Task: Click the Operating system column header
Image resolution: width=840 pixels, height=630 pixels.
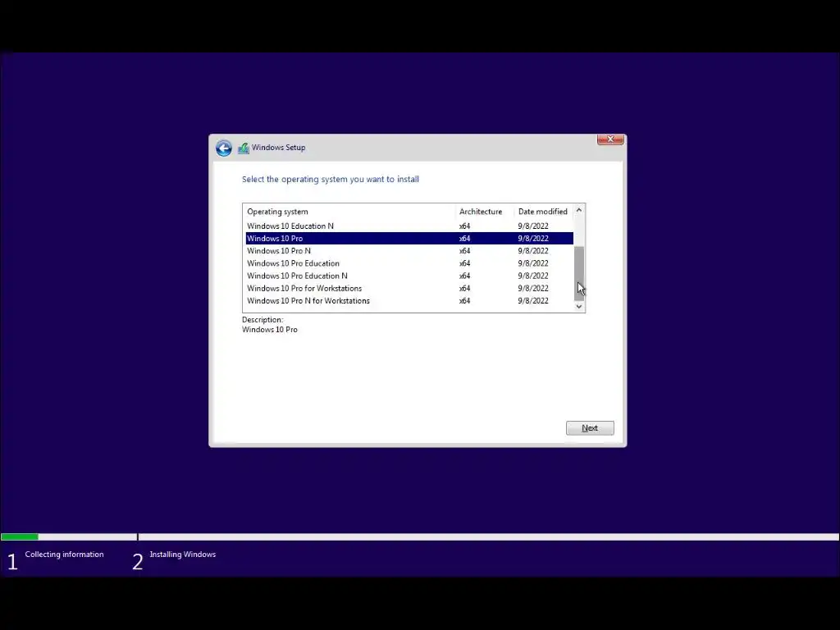Action: coord(349,212)
